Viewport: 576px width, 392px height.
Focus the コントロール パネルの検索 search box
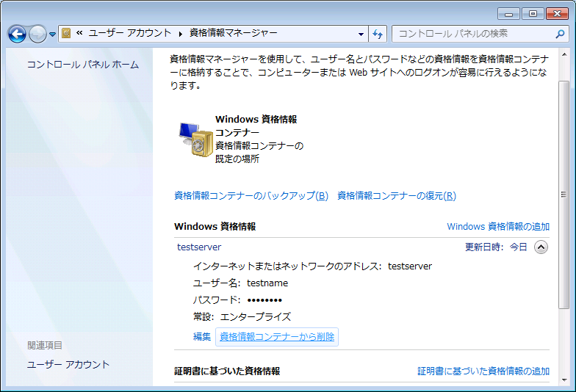[x=480, y=34]
